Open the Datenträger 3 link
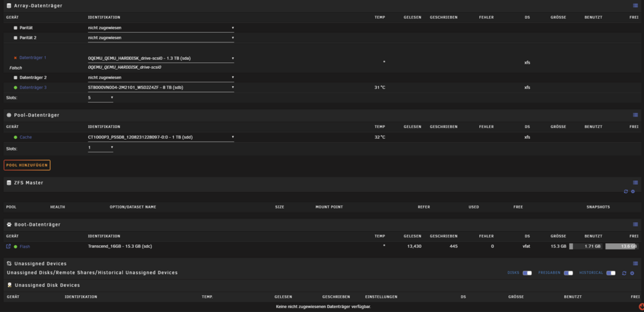Image resolution: width=644 pixels, height=312 pixels. 33,87
